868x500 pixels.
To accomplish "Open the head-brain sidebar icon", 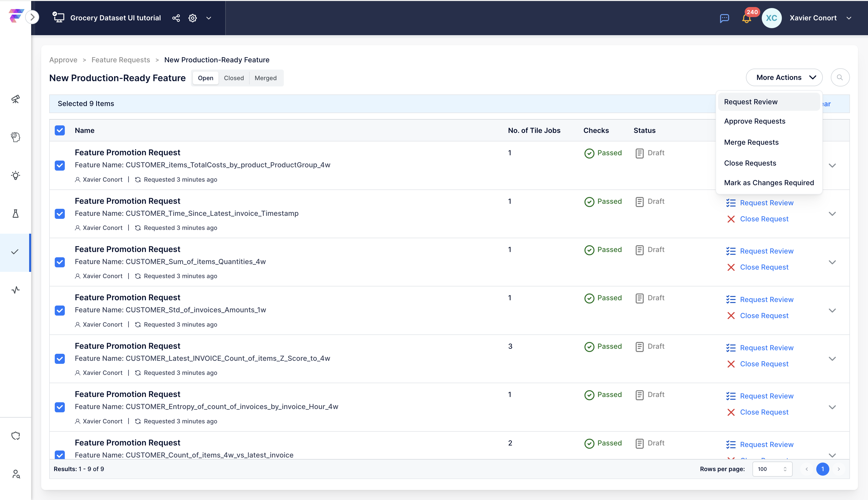I will [x=15, y=137].
